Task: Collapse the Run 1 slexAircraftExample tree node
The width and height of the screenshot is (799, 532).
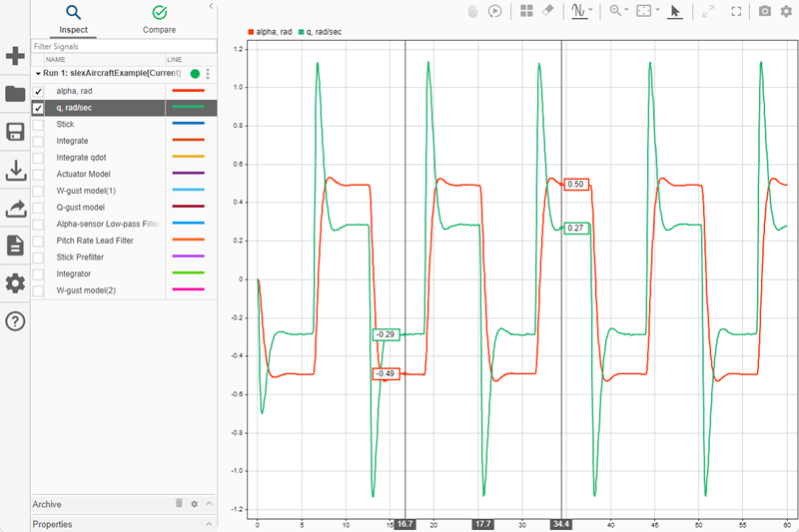Action: pyautogui.click(x=38, y=73)
